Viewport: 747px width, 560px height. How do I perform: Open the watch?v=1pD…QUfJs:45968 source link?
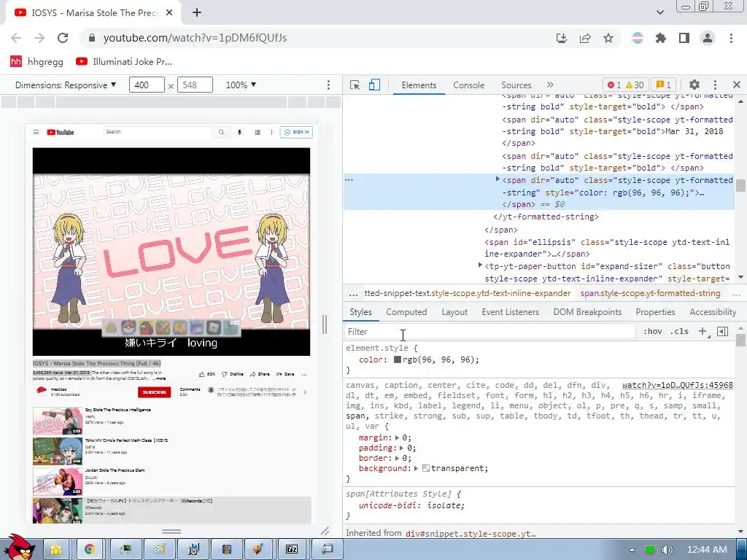tap(678, 385)
